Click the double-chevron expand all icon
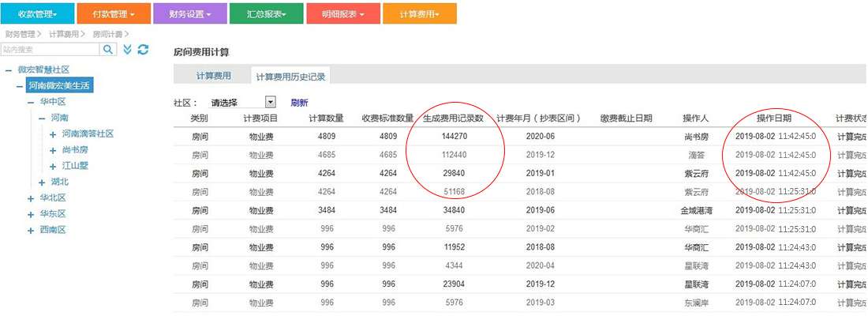 (x=127, y=50)
